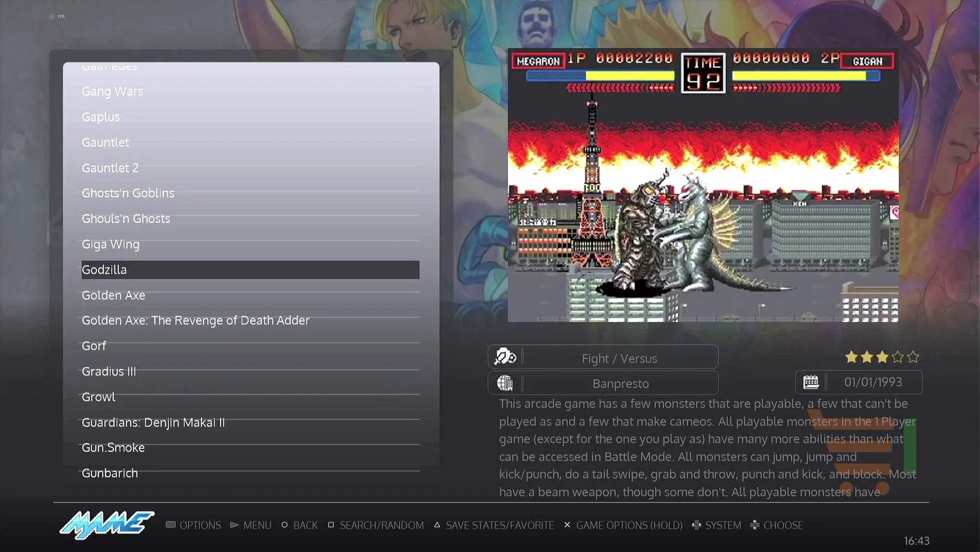This screenshot has width=980, height=552.
Task: Click the circle Back button icon
Action: click(x=284, y=525)
